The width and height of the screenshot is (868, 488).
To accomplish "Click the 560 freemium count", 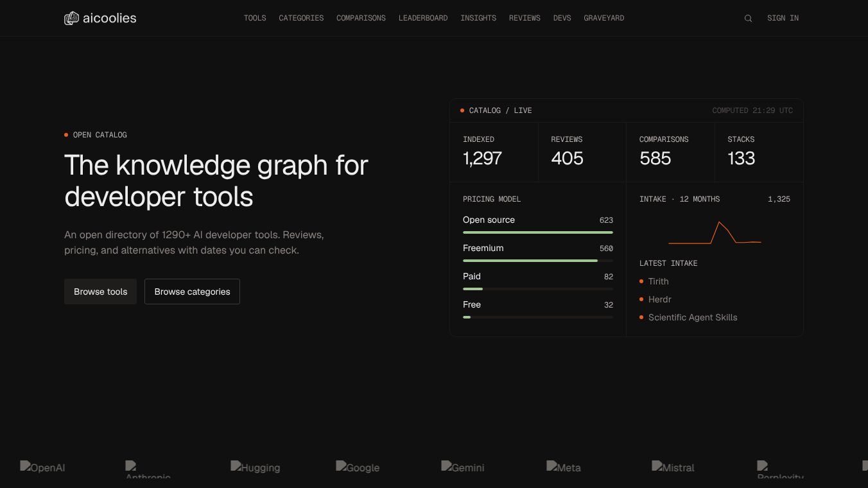I will (606, 248).
